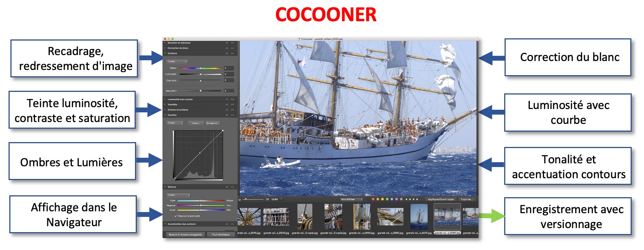Click the large image zoom icon
644x250 pixels.
click(267, 199)
